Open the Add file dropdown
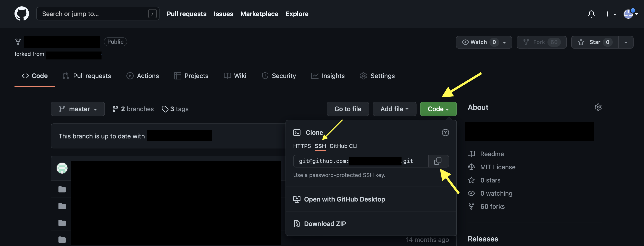 (x=394, y=109)
